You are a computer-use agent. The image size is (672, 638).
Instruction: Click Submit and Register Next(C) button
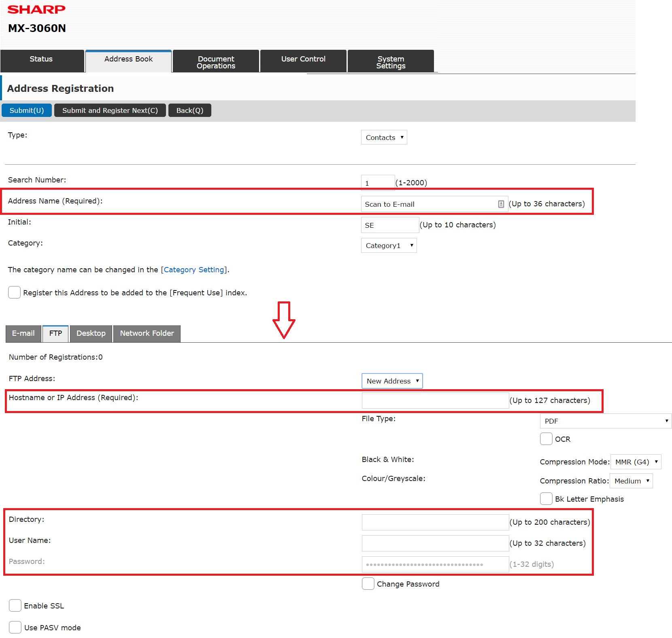coord(110,110)
